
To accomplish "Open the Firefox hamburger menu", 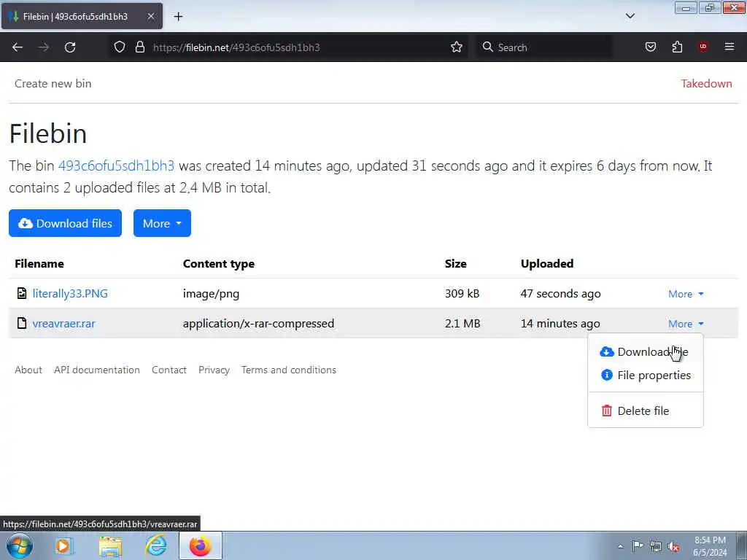I will click(729, 47).
